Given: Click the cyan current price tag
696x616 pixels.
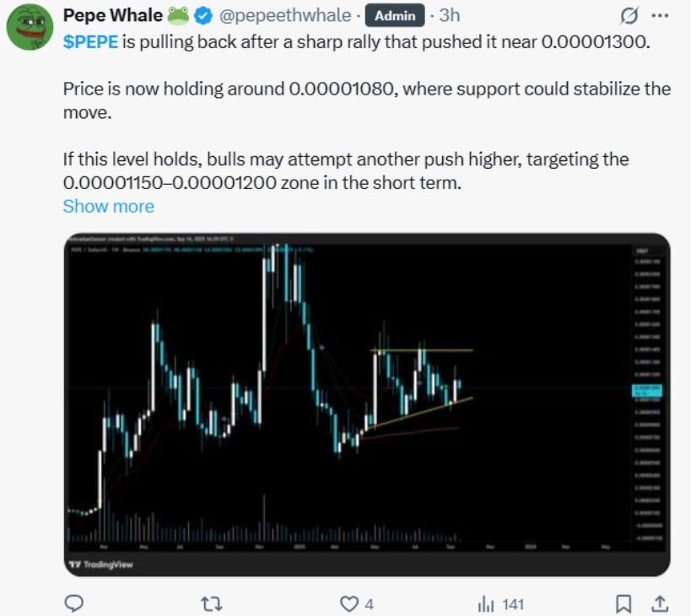Looking at the screenshot, I should click(x=647, y=391).
